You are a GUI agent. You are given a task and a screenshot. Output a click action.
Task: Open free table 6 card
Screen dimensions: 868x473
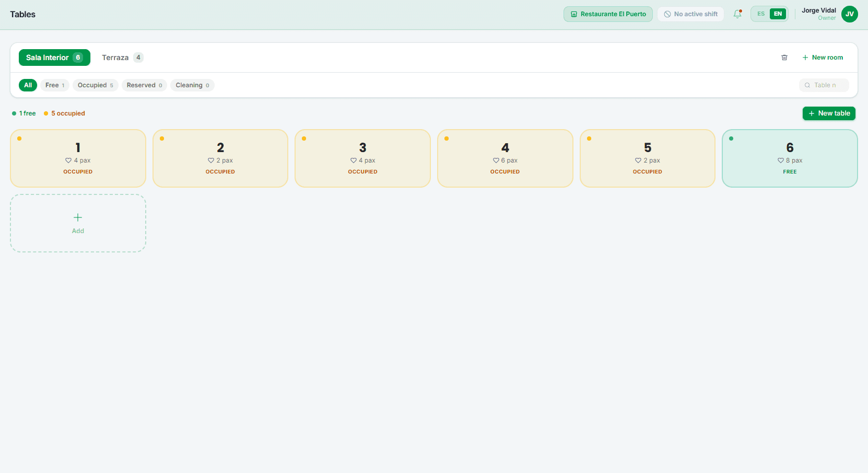(x=790, y=158)
